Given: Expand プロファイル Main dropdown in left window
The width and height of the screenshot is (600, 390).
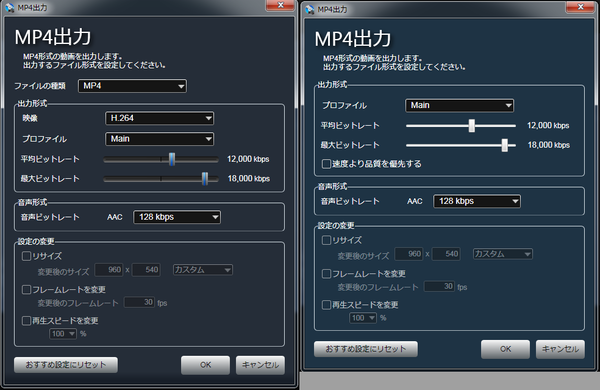Looking at the screenshot, I should click(159, 139).
